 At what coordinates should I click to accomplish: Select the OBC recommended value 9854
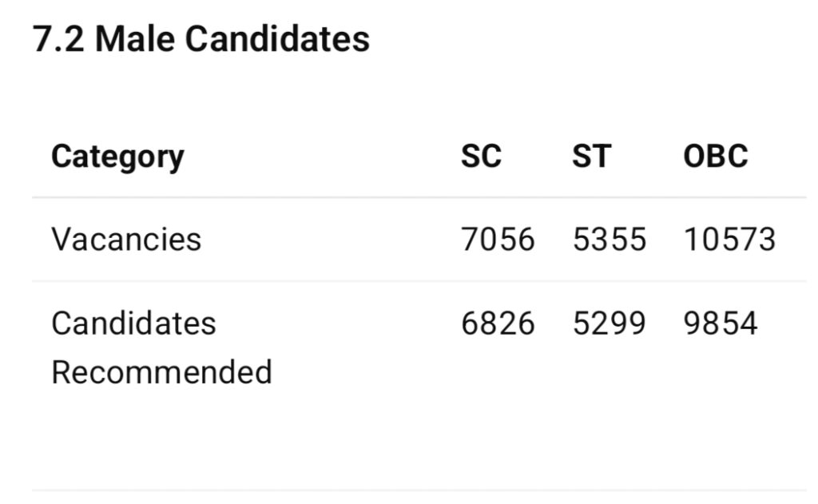[x=721, y=323]
